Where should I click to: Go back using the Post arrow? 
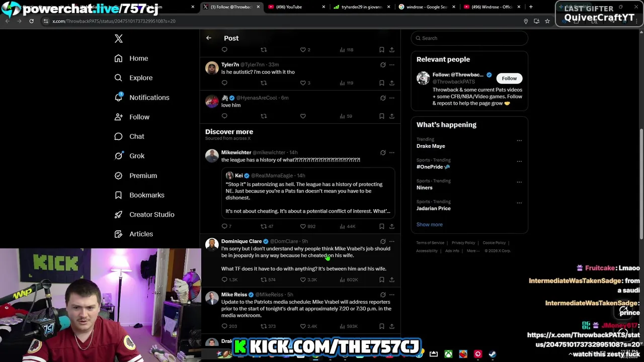click(209, 38)
